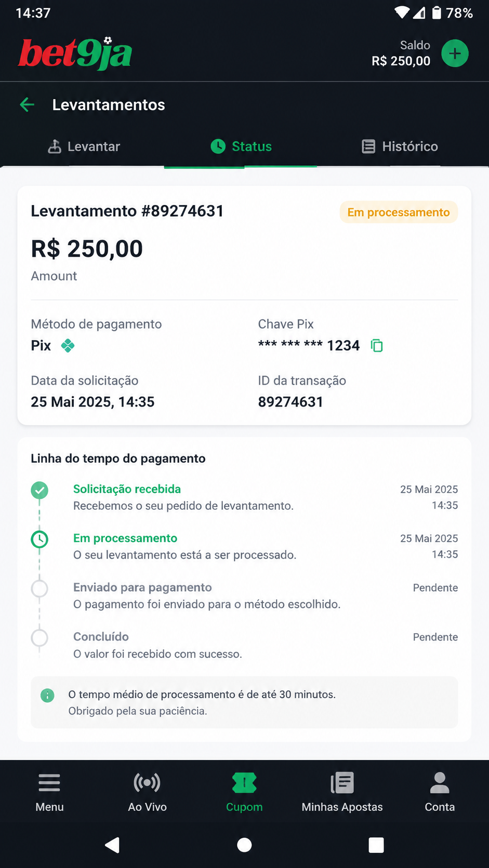Image resolution: width=489 pixels, height=868 pixels.
Task: Tap the Solicitação recebida checkmark step
Action: [39, 490]
